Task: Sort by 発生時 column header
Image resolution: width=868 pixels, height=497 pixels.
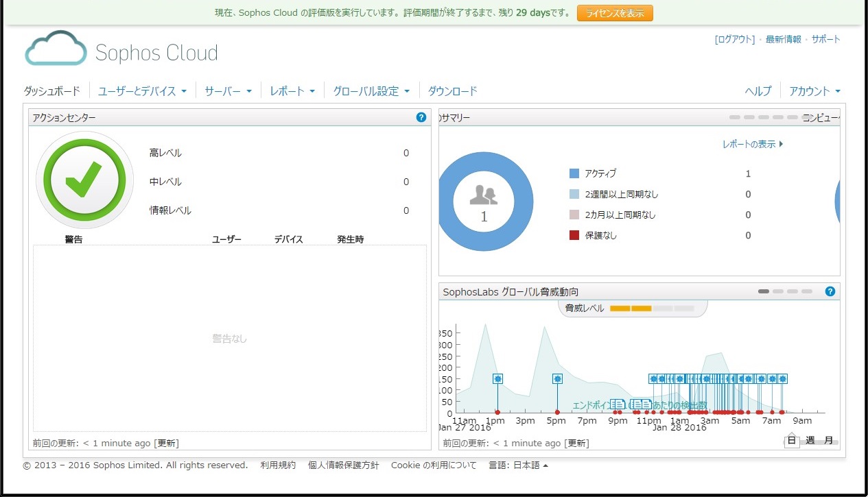Action: (351, 239)
